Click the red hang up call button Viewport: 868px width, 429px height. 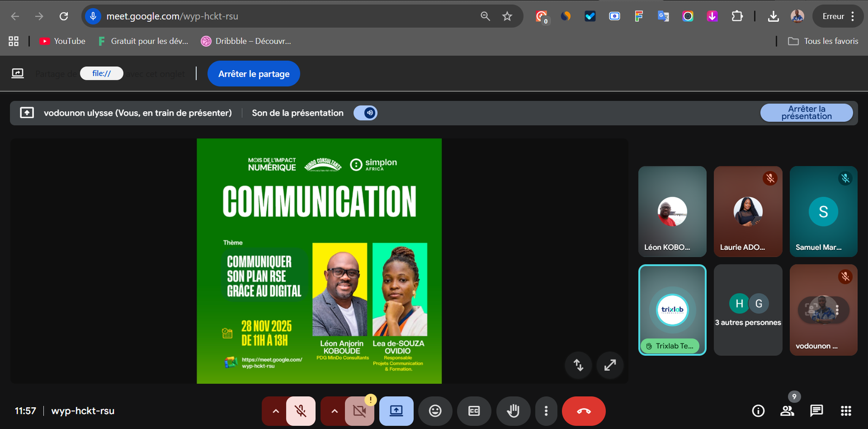point(584,411)
